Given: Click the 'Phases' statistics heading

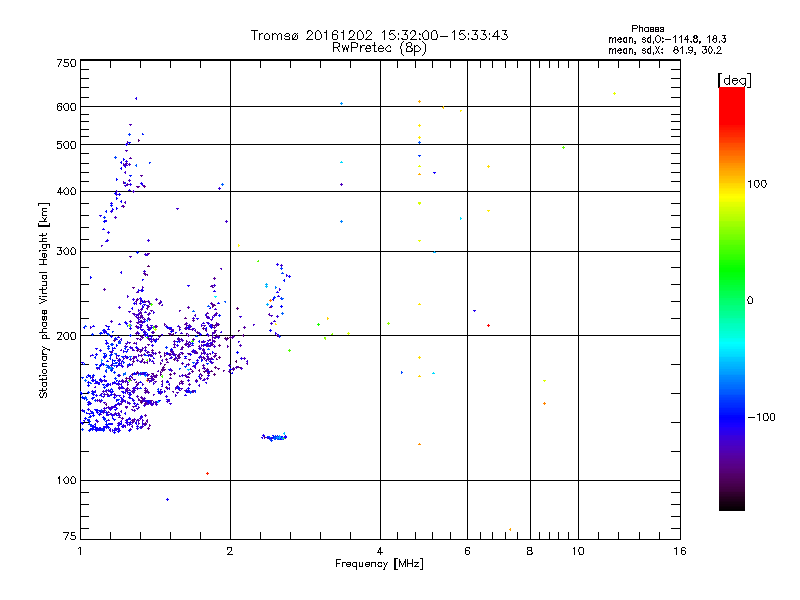Looking at the screenshot, I should (x=647, y=29).
